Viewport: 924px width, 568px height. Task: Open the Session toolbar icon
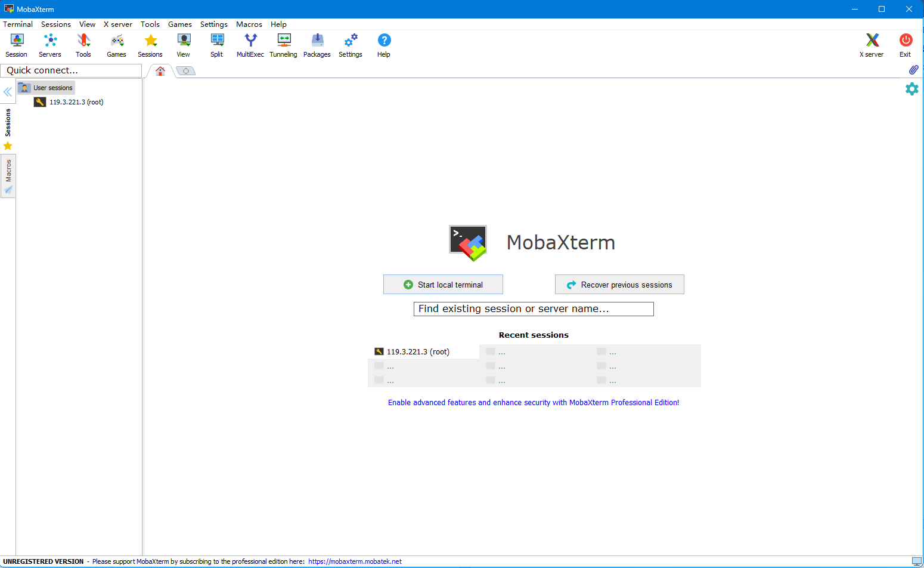tap(17, 45)
